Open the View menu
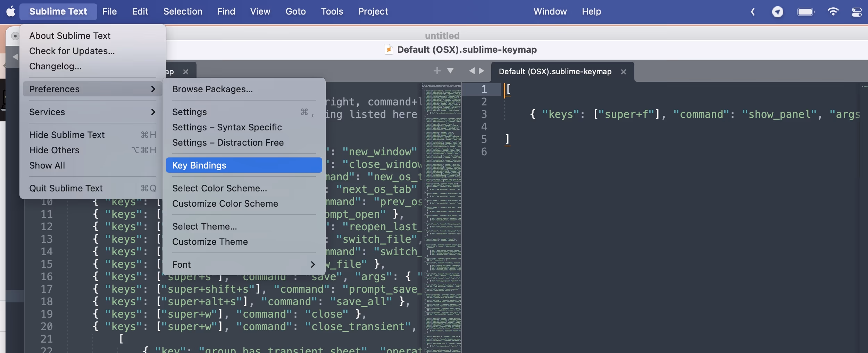Viewport: 868px width, 353px height. click(260, 11)
